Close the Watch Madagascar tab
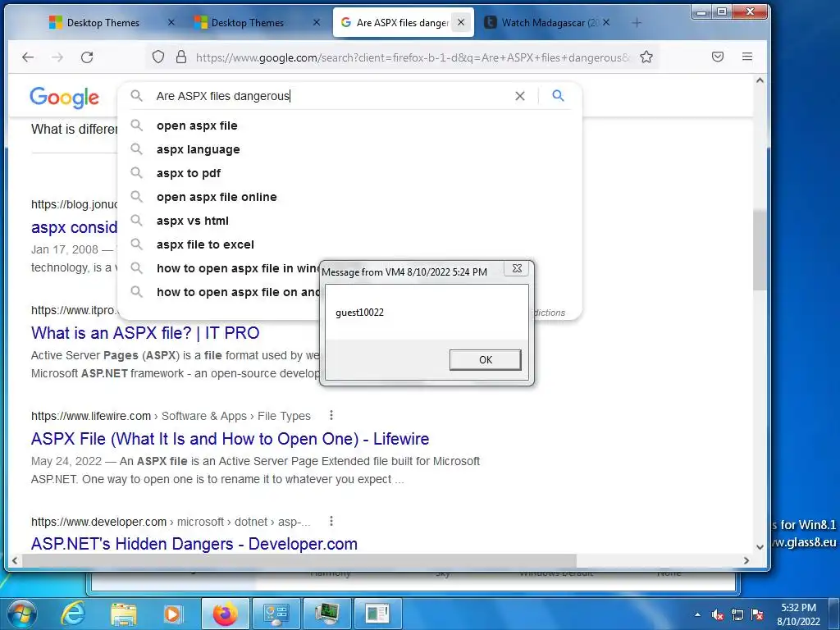The height and width of the screenshot is (630, 840). (x=606, y=22)
